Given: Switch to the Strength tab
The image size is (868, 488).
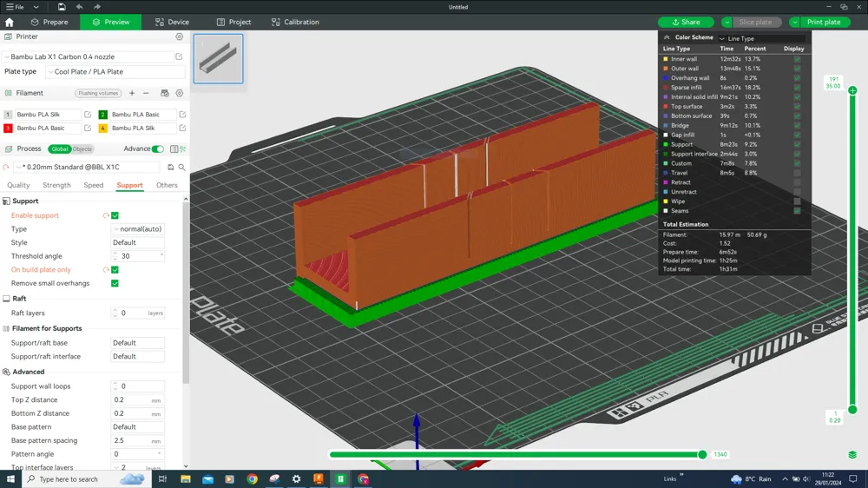Looking at the screenshot, I should (56, 185).
